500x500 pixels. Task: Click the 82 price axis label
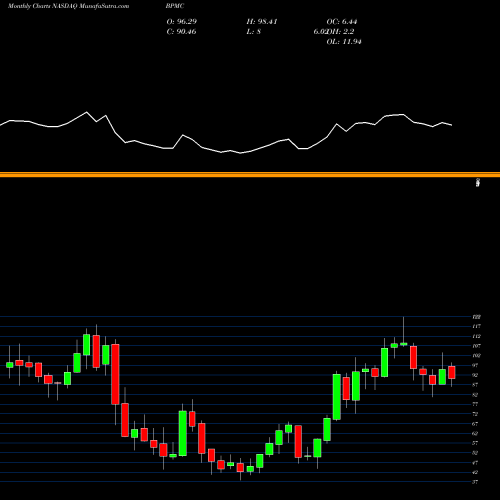[475, 395]
